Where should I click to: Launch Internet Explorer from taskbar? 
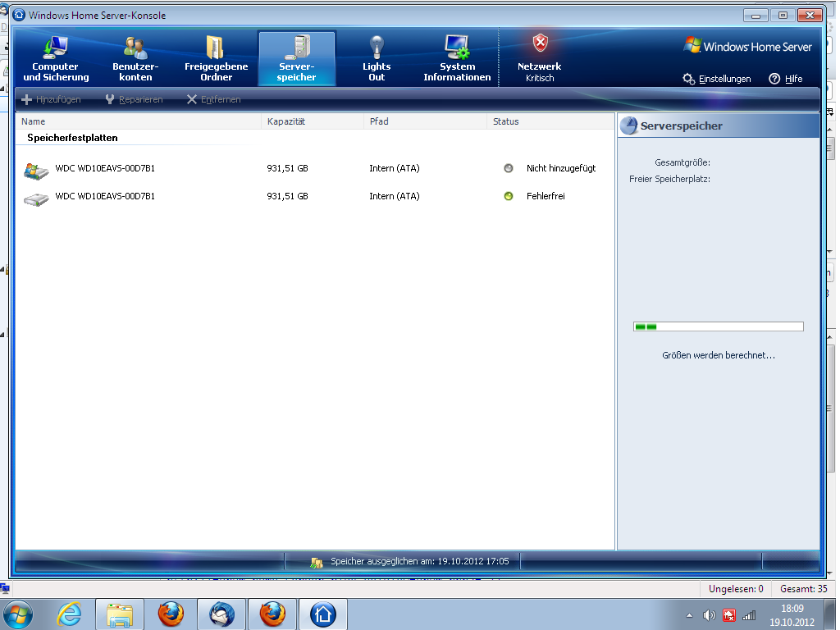(x=69, y=614)
